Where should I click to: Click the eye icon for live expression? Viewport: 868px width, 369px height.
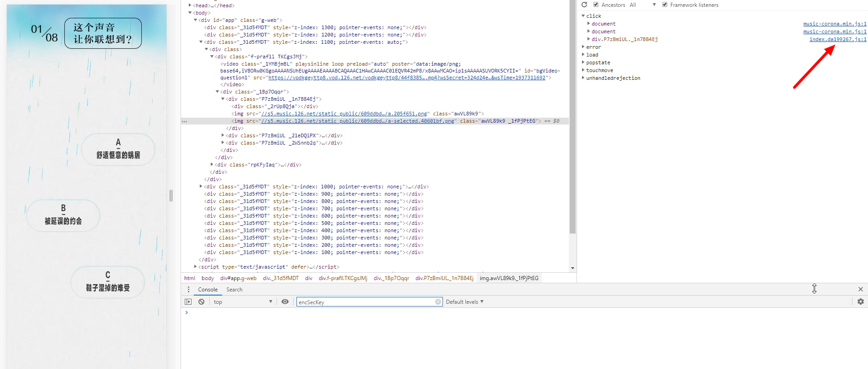[285, 302]
